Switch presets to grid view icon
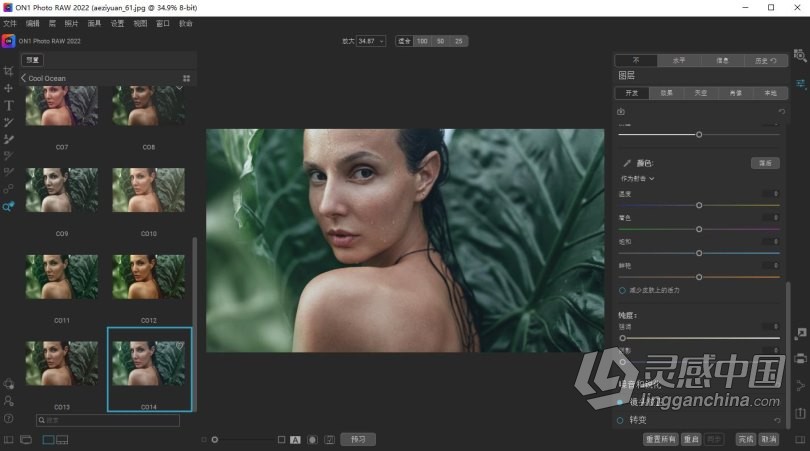 coord(186,79)
